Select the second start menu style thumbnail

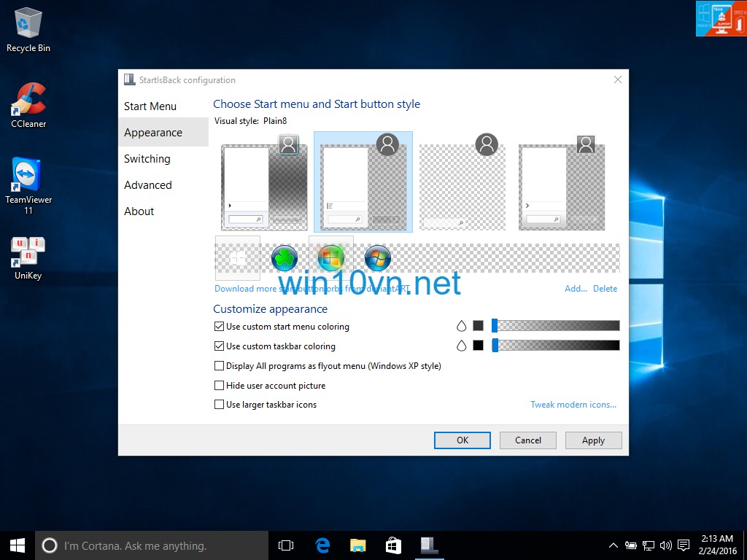point(363,181)
